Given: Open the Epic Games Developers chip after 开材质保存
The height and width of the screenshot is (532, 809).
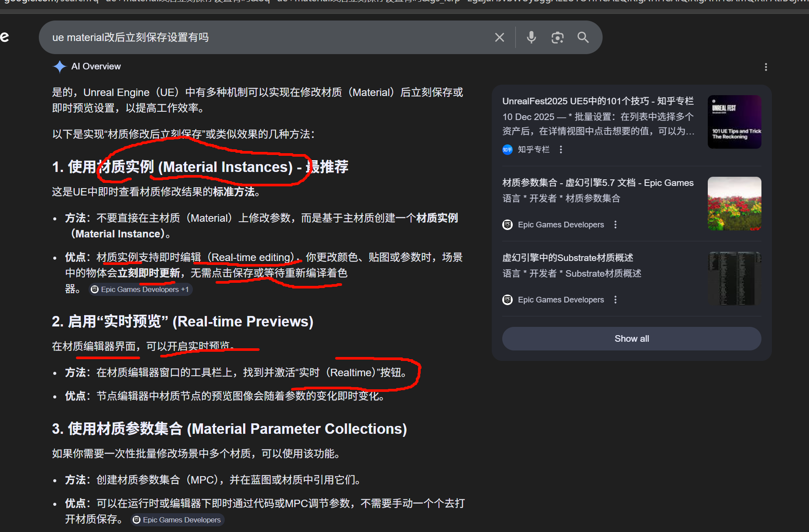Looking at the screenshot, I should 178,520.
